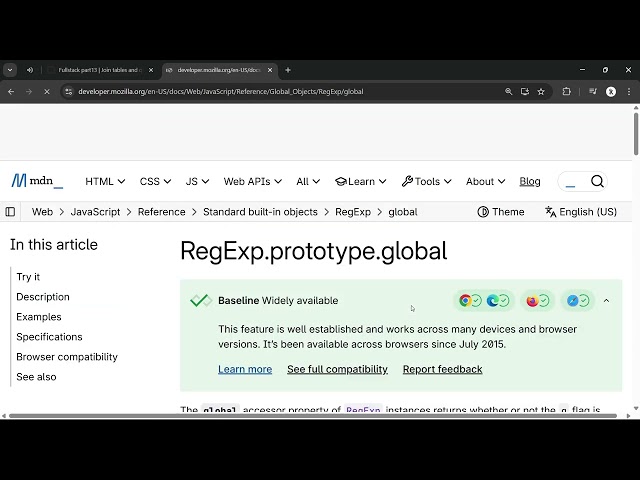Click the MDN search magnifier icon
The width and height of the screenshot is (640, 480).
597,181
